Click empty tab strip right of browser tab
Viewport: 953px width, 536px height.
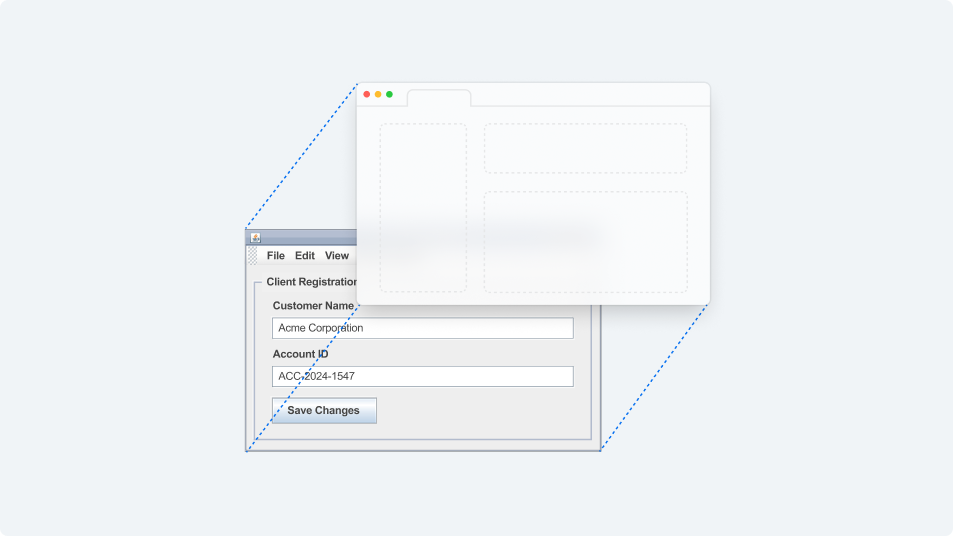pos(590,96)
